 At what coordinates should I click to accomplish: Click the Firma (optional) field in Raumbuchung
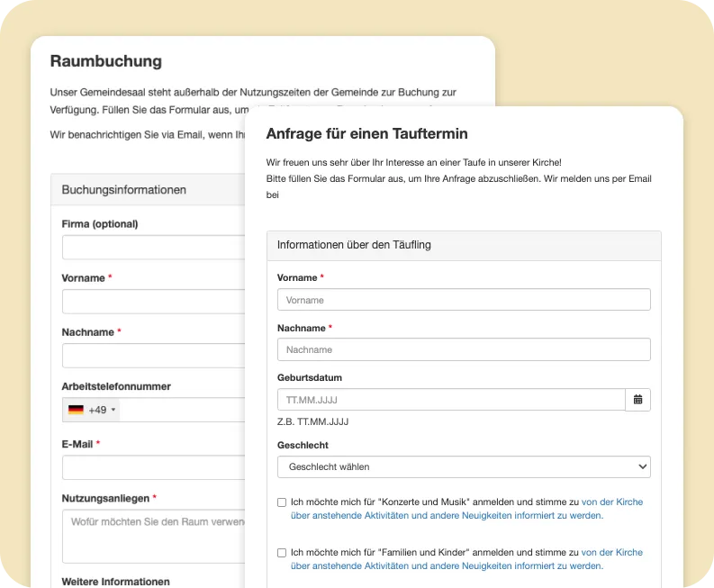153,248
